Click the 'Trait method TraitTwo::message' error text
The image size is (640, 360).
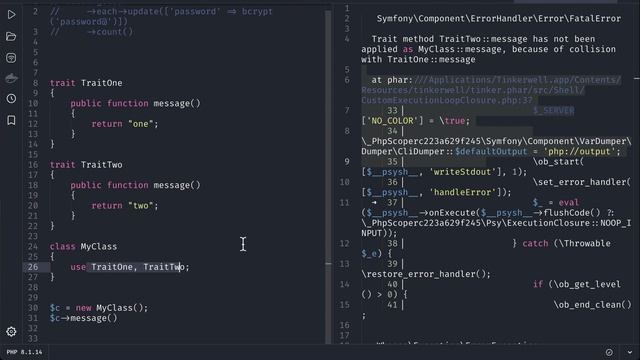coord(489,49)
